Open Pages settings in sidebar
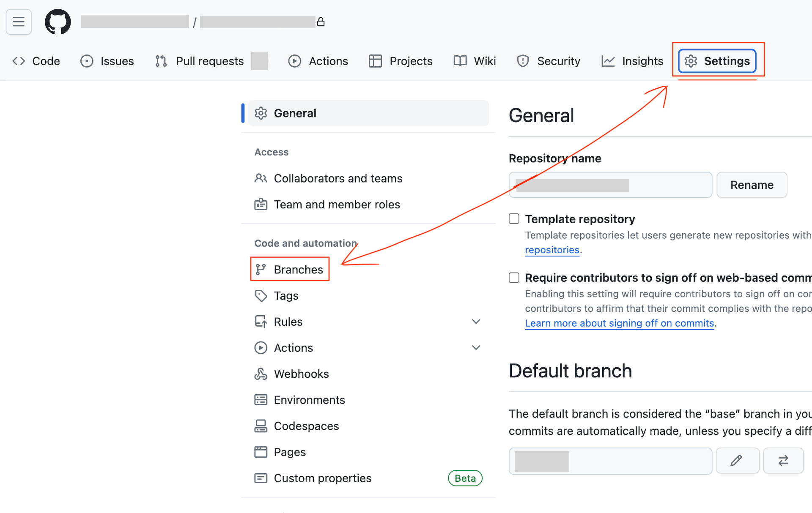Viewport: 812px width, 513px height. click(x=289, y=452)
